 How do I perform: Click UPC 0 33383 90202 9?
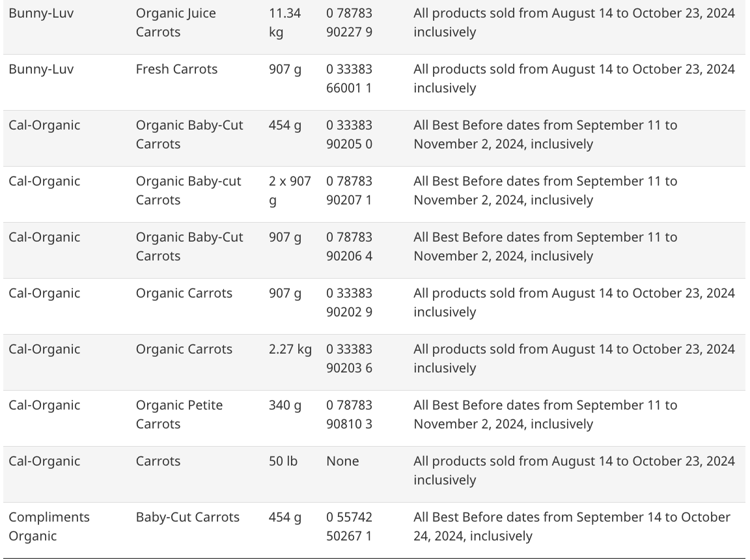349,302
